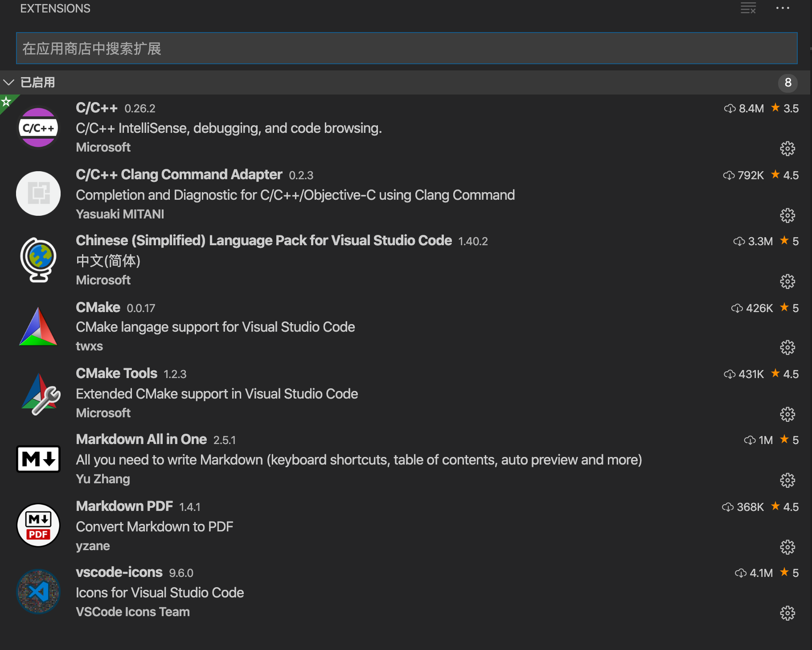The width and height of the screenshot is (812, 650).
Task: Select the CMake Tools extension title
Action: 116,373
